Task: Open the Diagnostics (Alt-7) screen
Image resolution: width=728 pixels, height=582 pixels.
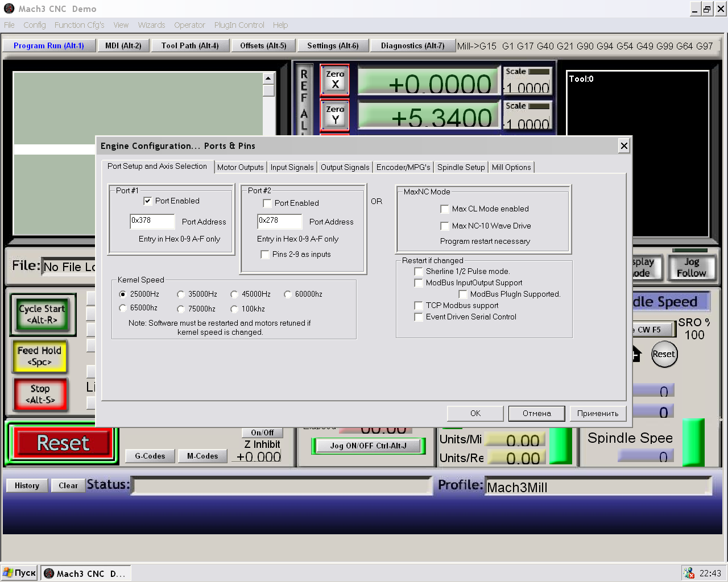Action: pos(413,45)
